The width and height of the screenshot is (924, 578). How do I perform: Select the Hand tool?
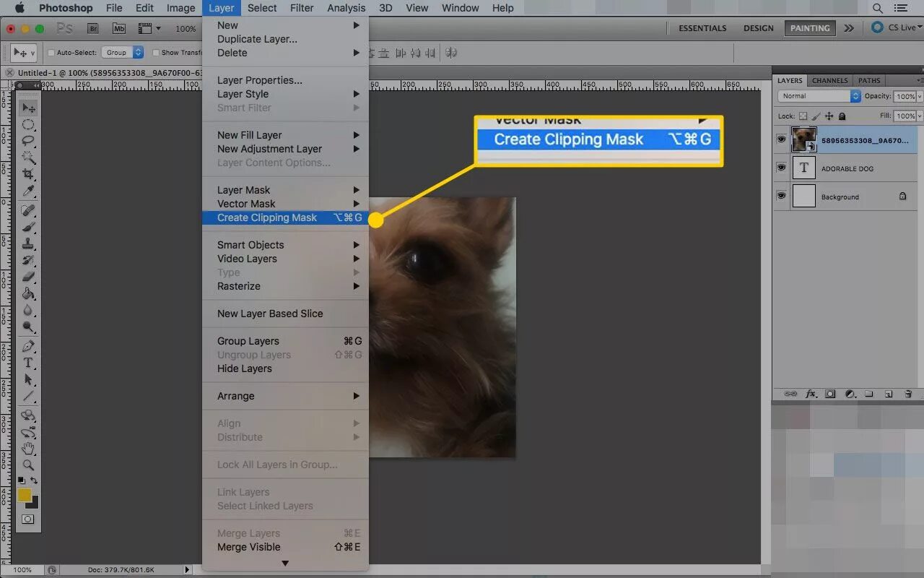pos(28,449)
